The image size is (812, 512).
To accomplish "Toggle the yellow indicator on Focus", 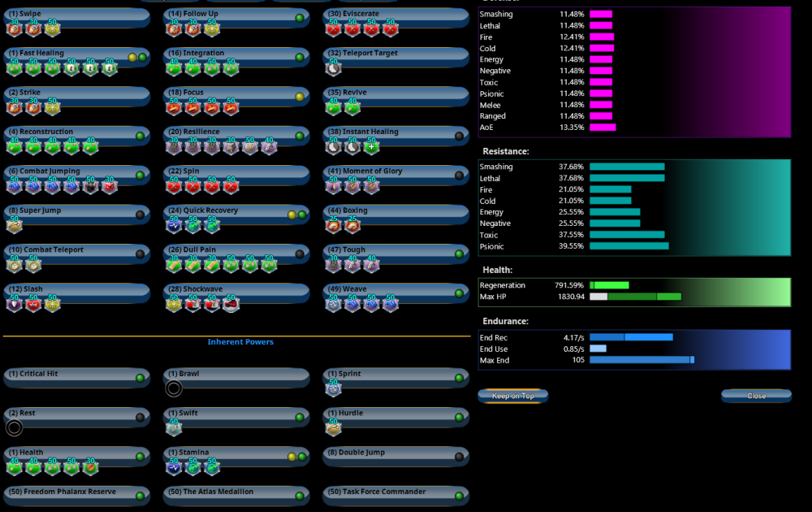I will pos(300,97).
